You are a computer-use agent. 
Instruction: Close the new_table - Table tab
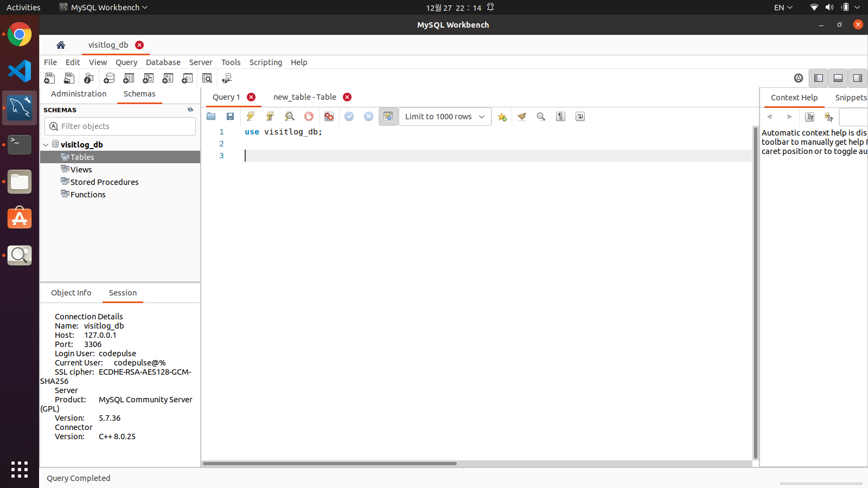click(x=347, y=97)
